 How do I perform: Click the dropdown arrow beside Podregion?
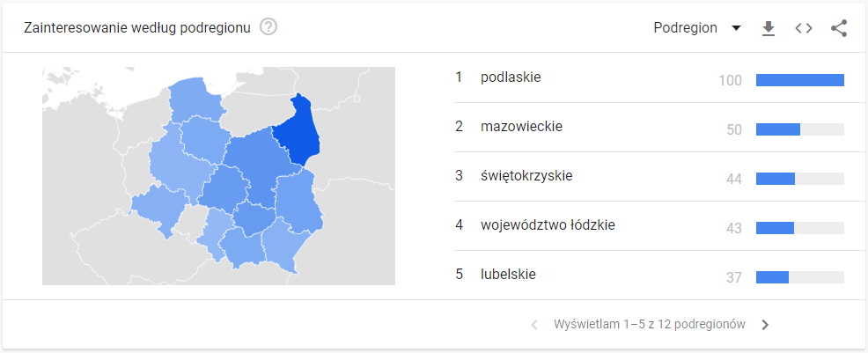pyautogui.click(x=736, y=28)
